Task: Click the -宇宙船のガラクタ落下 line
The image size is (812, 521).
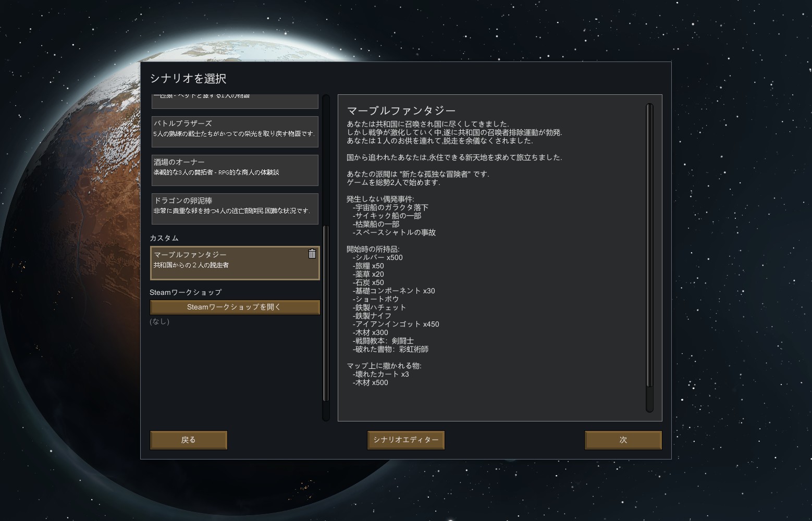Action: pyautogui.click(x=390, y=207)
